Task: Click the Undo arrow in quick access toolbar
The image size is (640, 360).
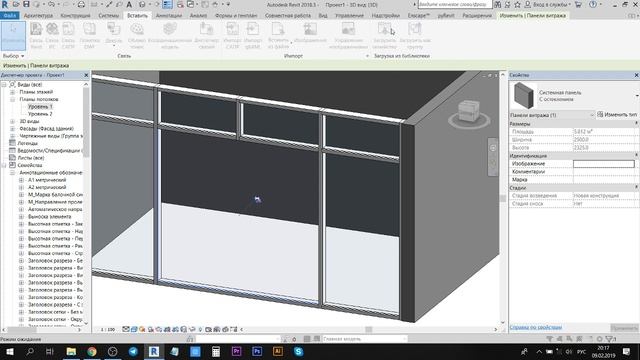Action: [51, 4]
